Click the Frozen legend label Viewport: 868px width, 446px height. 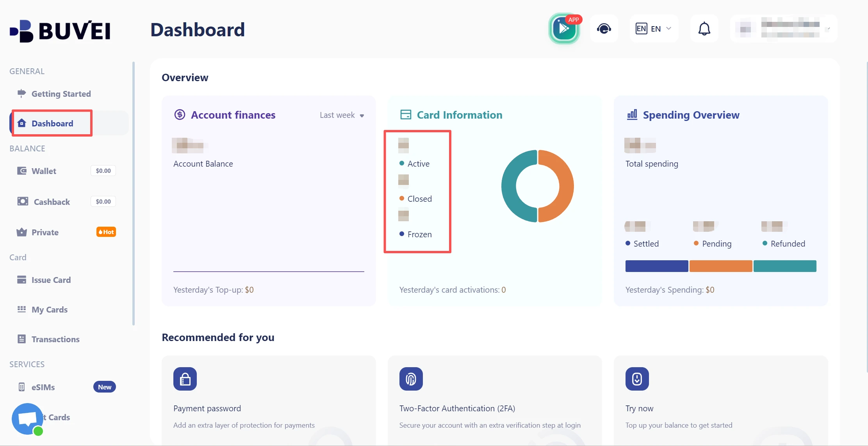420,234
